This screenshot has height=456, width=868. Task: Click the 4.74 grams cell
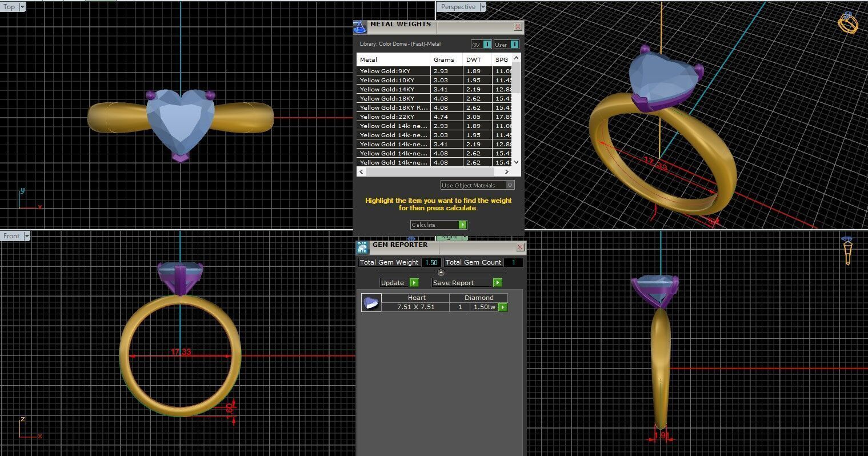pos(446,117)
